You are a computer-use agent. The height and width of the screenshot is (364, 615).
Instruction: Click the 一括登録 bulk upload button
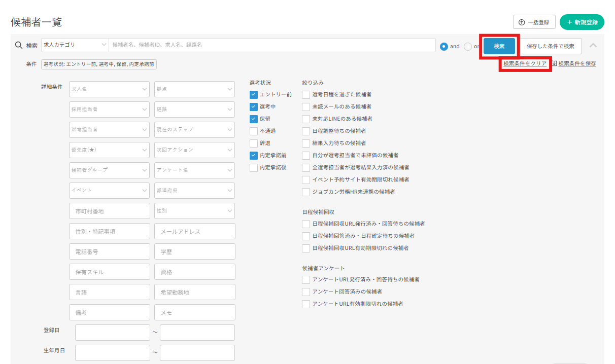click(534, 22)
